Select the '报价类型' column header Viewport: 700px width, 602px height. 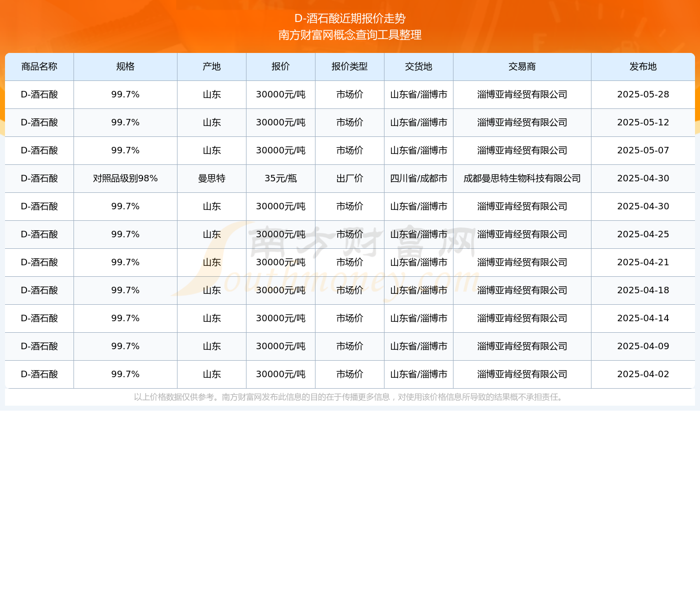click(350, 66)
